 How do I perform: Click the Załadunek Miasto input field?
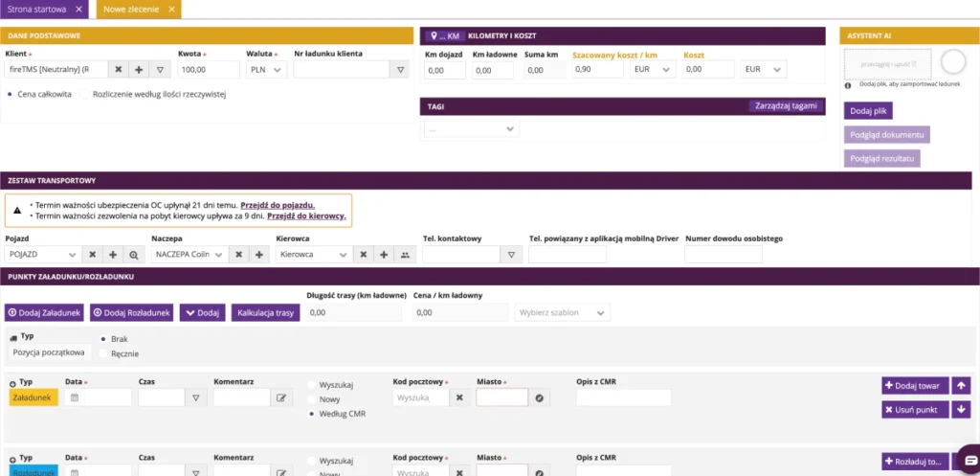(501, 397)
